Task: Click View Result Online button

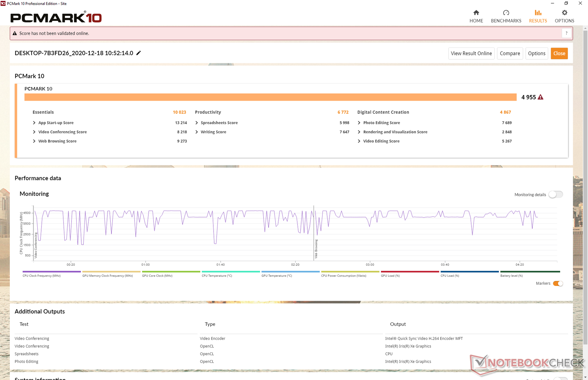Action: click(x=471, y=53)
